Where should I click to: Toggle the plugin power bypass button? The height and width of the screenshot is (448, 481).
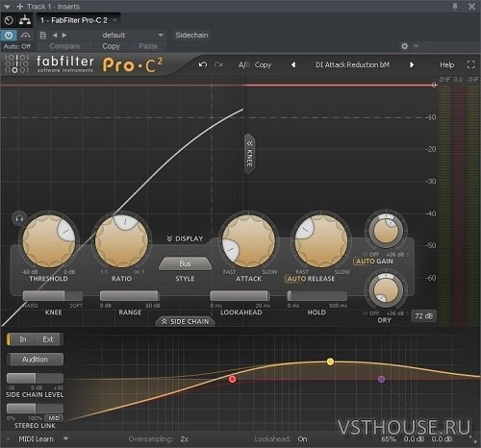click(9, 35)
